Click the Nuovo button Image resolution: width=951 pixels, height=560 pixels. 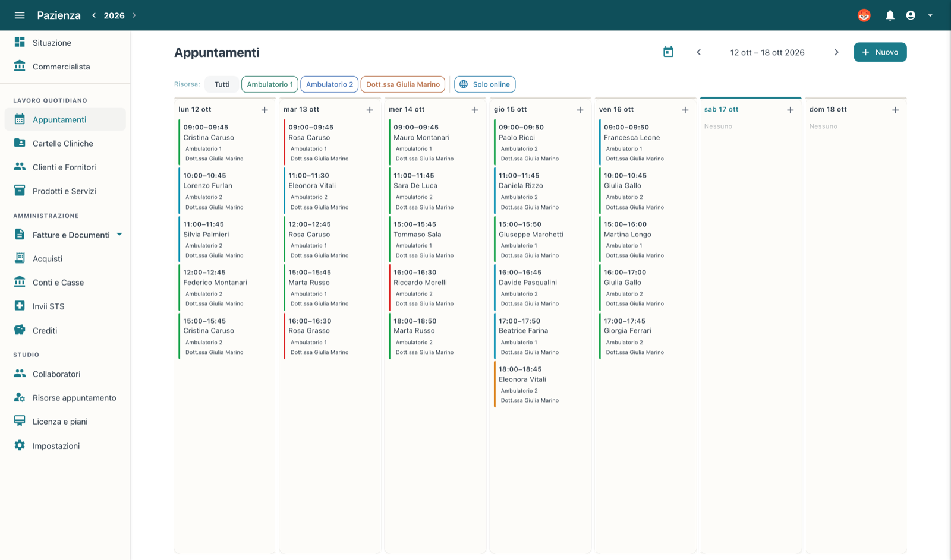[880, 52]
